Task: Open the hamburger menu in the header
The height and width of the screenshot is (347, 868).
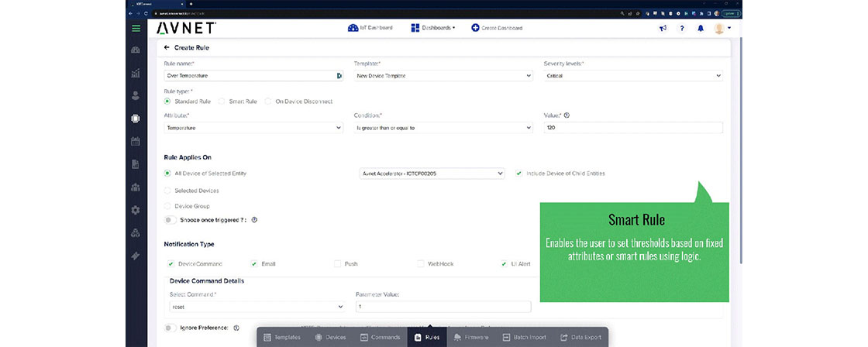Action: [136, 28]
